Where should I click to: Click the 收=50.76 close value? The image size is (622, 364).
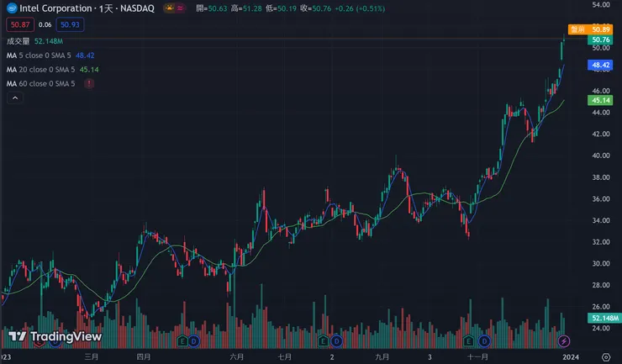pos(316,8)
